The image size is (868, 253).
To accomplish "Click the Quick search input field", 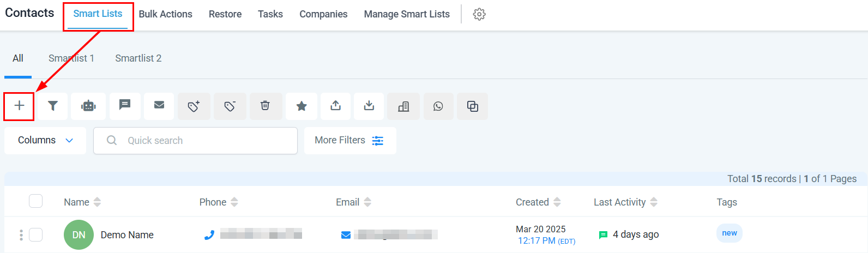I will coord(202,141).
